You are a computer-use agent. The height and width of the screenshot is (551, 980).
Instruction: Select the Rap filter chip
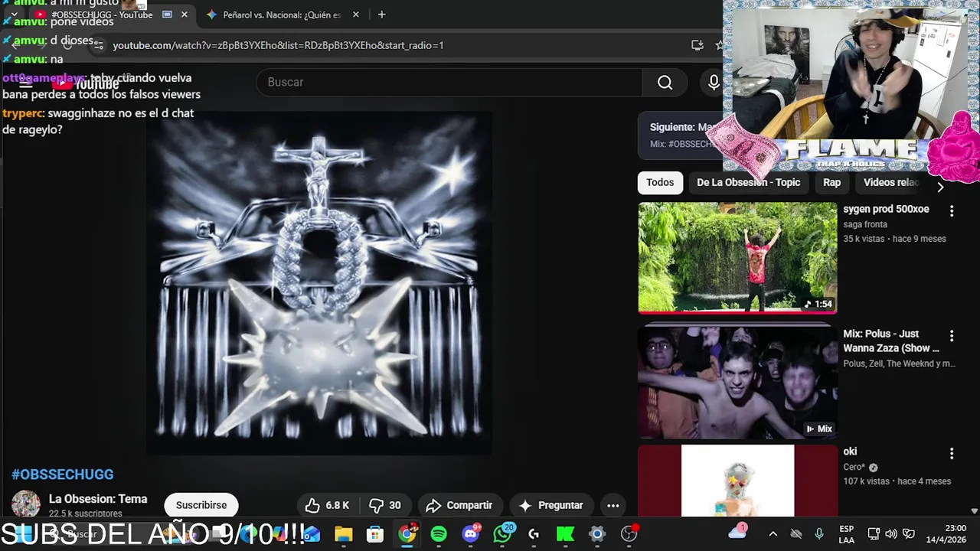pos(831,182)
